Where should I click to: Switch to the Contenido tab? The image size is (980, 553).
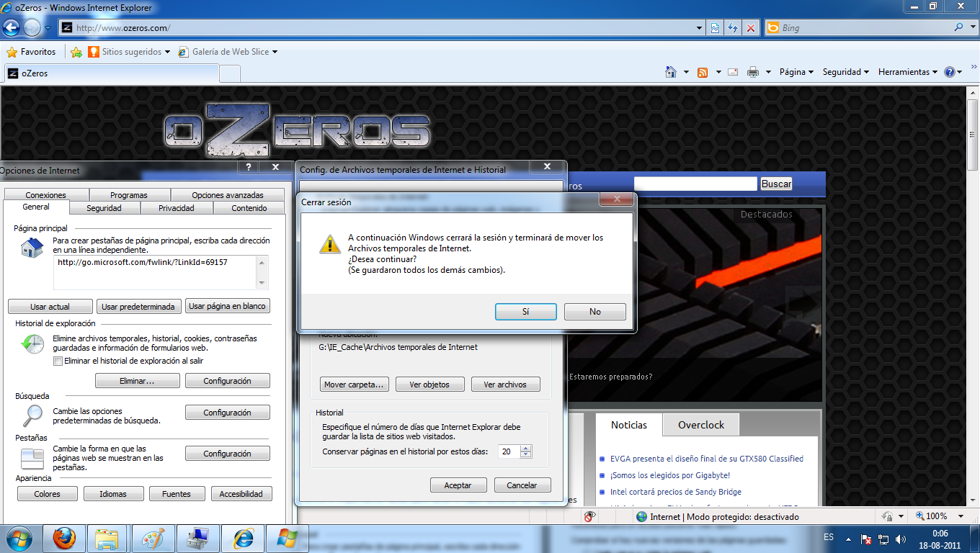(x=249, y=208)
